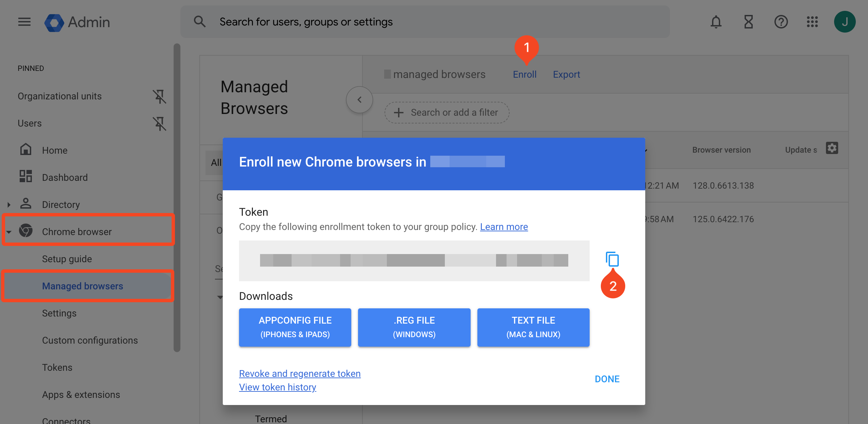Viewport: 868px width, 424px height.
Task: Click DONE to close the dialog
Action: (607, 379)
